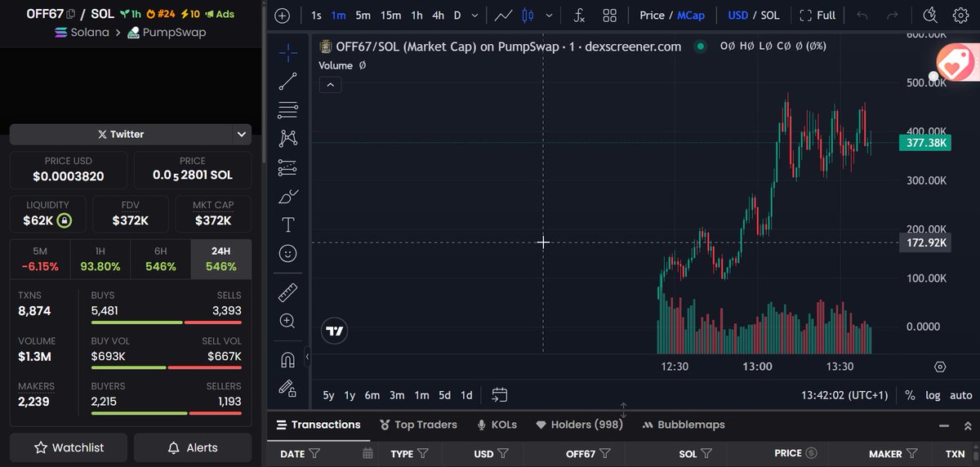Open the Bubblemaps tab

pyautogui.click(x=684, y=425)
